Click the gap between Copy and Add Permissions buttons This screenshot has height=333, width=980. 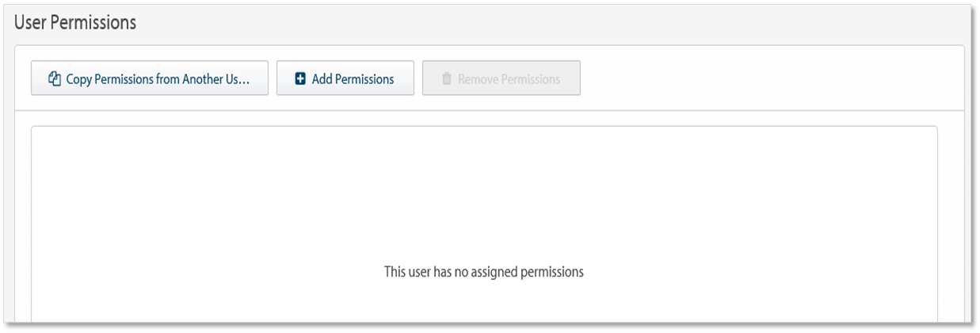(x=273, y=78)
